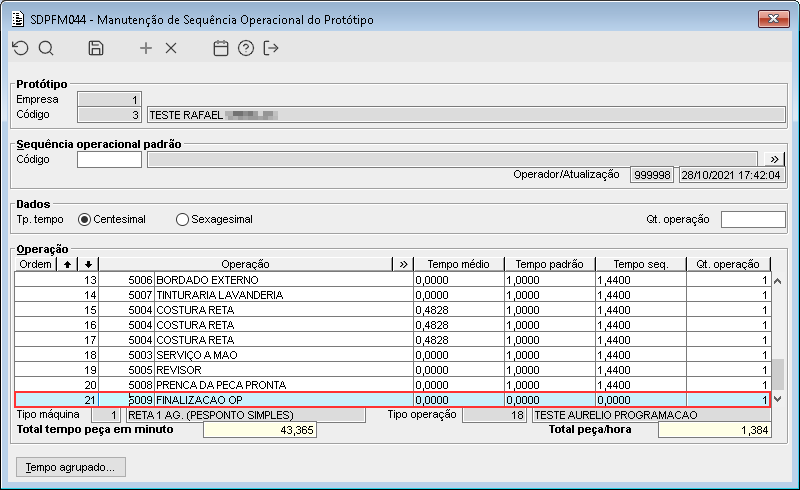800x490 pixels.
Task: Select COSTURA RETA row with order 15
Action: tap(392, 310)
